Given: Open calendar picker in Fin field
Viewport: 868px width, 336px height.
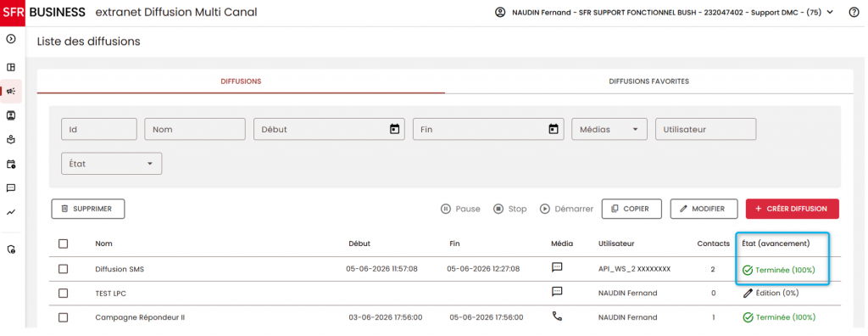Looking at the screenshot, I should (x=553, y=129).
